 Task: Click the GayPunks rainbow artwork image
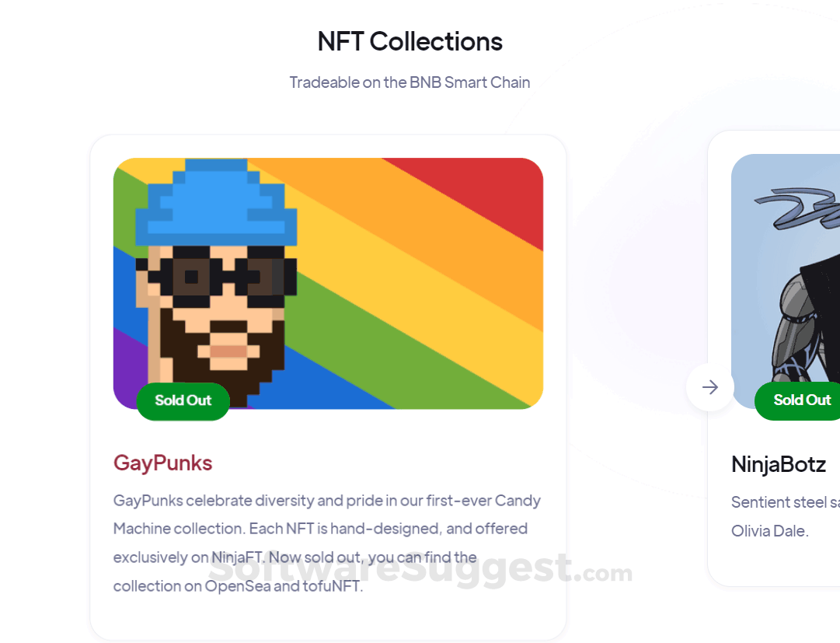click(x=329, y=284)
